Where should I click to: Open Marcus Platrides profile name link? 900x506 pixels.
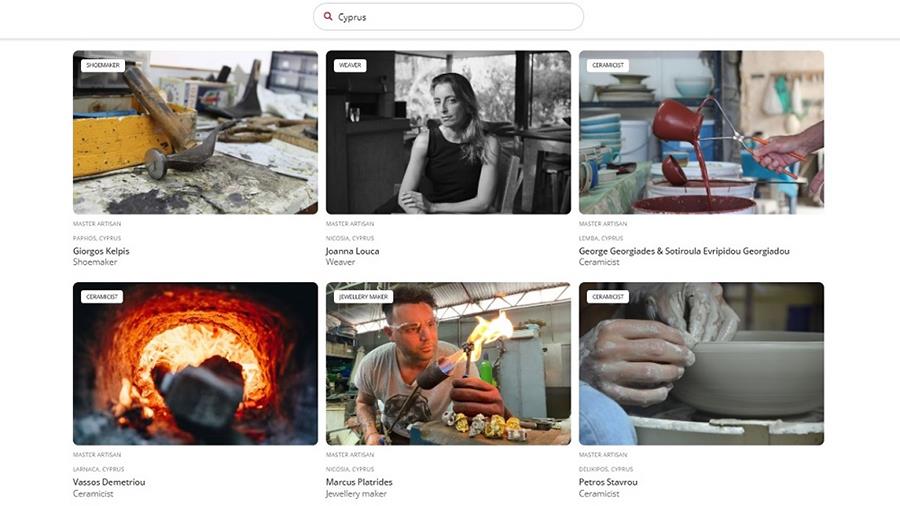click(359, 482)
